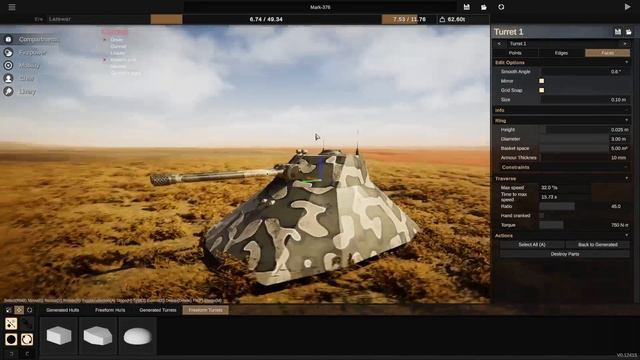Click the weight icon beside 62.60t
640x360 pixels.
(442, 19)
